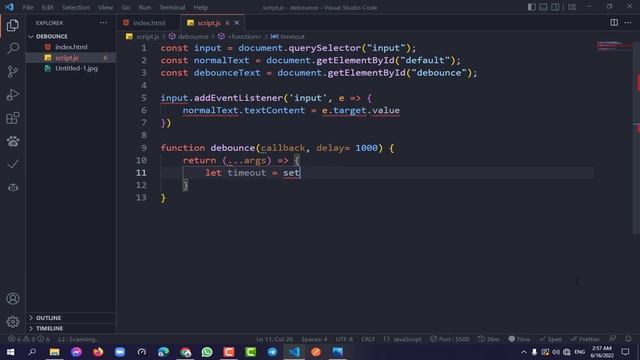Click line number 5 in the gutter

tap(144, 98)
